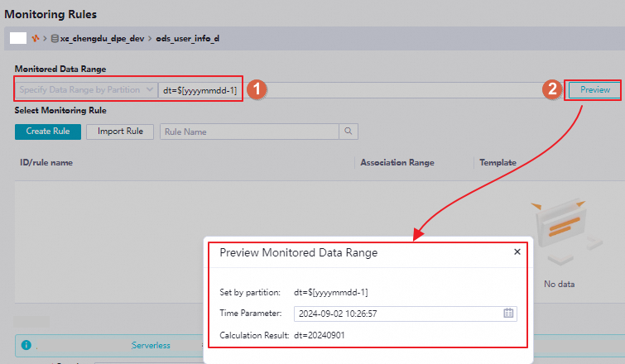Image resolution: width=625 pixels, height=364 pixels.
Task: Click Association Range column header
Action: [397, 162]
